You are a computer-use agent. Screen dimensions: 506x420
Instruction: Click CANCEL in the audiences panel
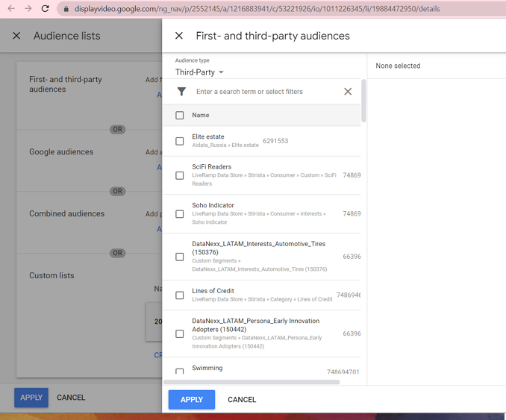242,400
